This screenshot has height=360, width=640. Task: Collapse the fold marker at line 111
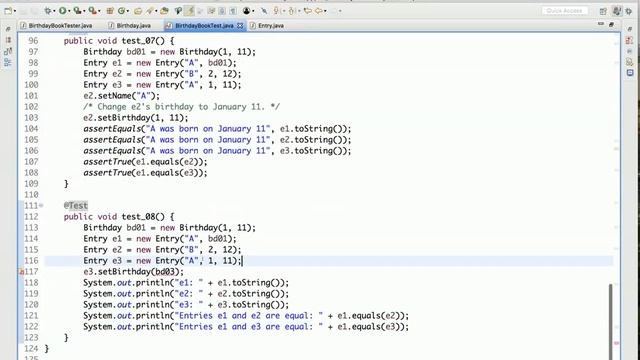point(41,206)
